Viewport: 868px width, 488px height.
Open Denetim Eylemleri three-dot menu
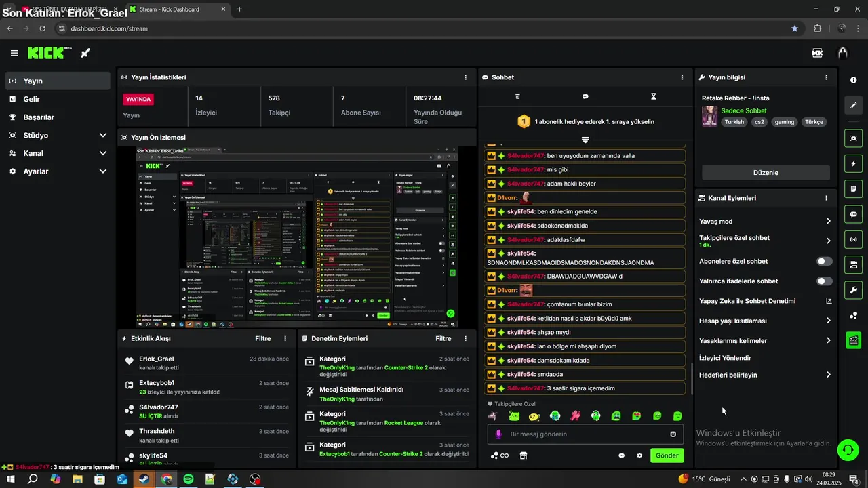pyautogui.click(x=465, y=338)
